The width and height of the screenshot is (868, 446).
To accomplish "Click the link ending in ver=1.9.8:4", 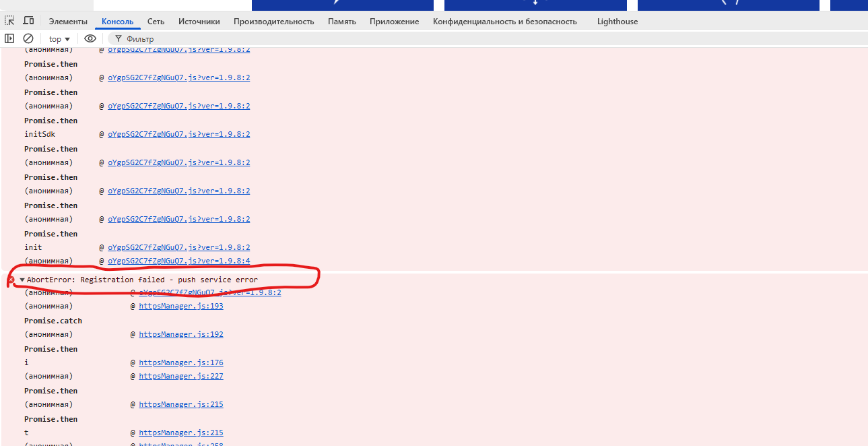I will point(178,261).
